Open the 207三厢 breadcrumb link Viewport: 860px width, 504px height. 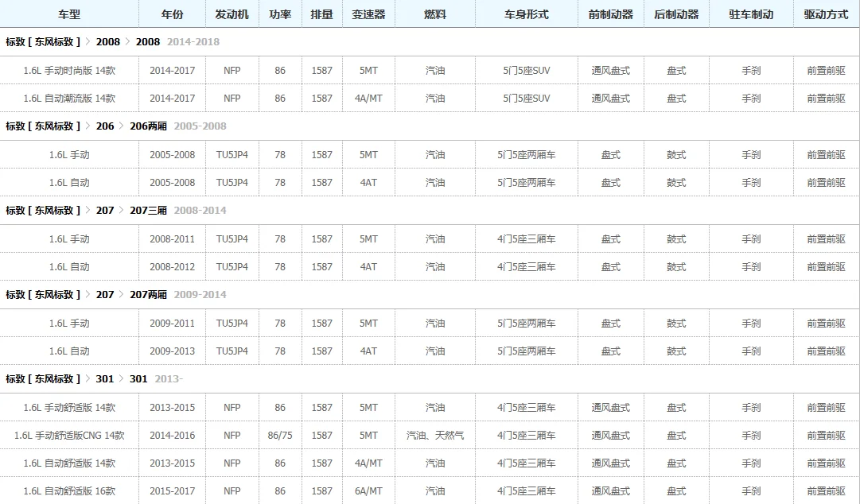[x=148, y=211]
